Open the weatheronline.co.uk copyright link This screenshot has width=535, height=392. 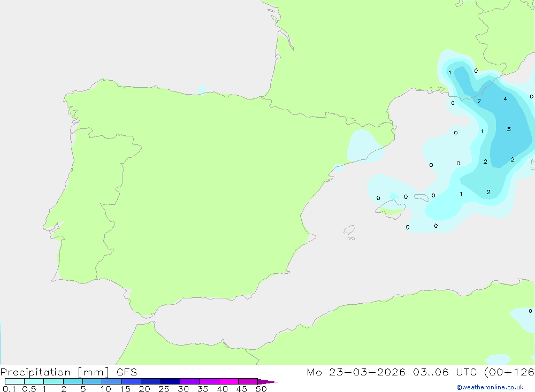pyautogui.click(x=490, y=387)
